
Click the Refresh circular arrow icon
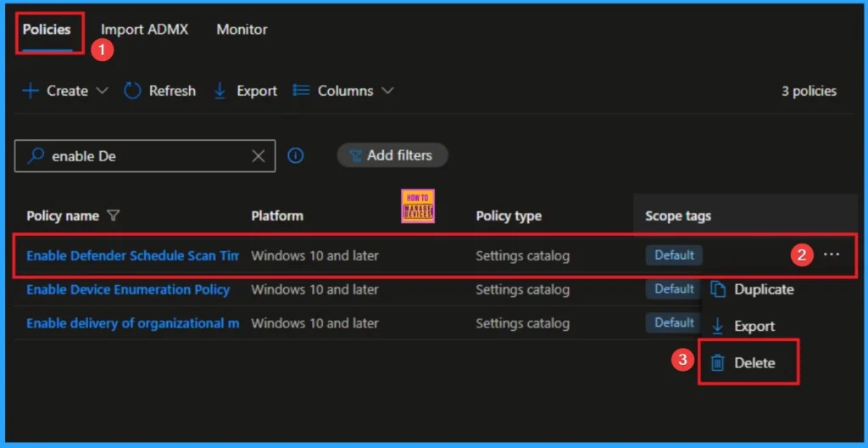coord(132,91)
